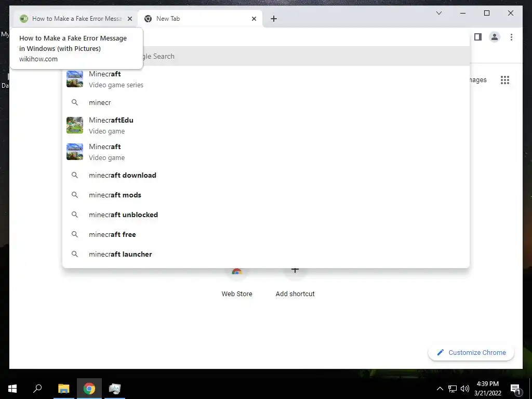Screen dimensions: 532x399
Task: Click the Customize Chrome button
Action: [471, 353]
